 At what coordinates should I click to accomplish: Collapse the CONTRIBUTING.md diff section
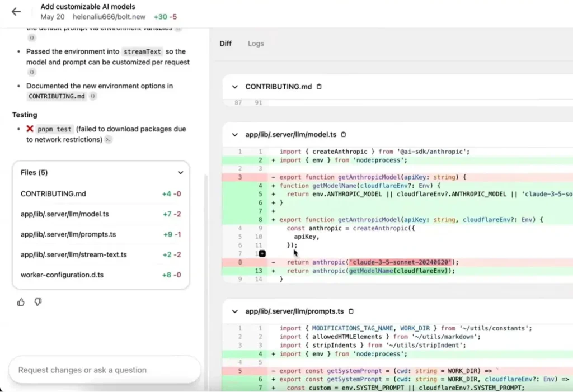234,87
